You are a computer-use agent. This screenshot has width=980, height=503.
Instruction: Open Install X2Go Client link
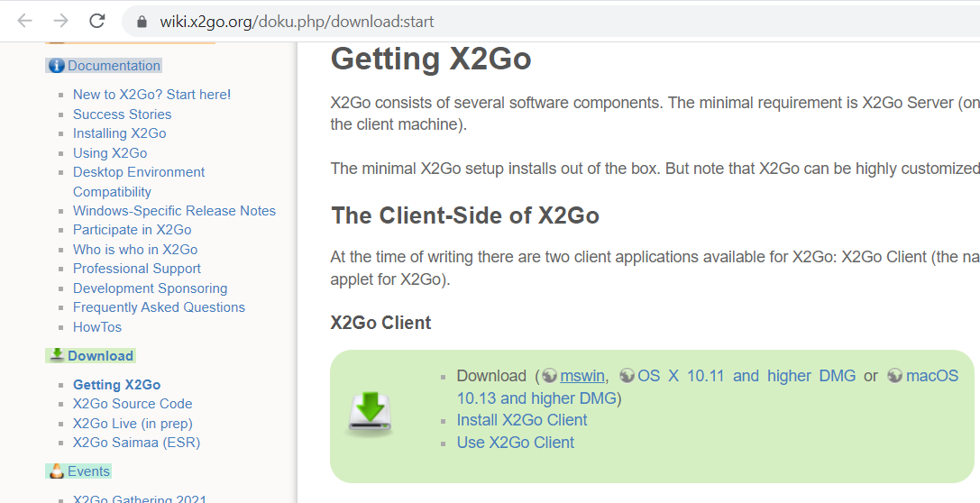(x=521, y=420)
